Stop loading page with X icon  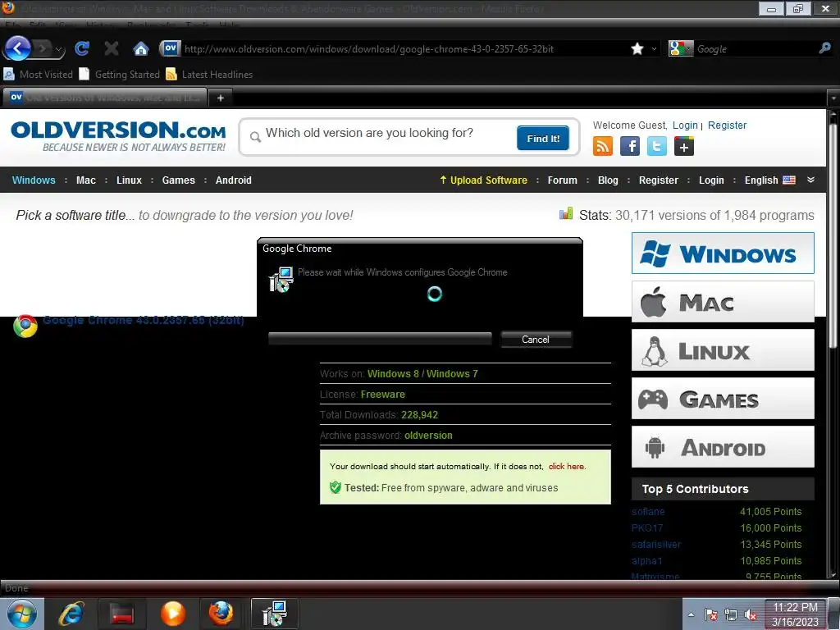tap(112, 48)
